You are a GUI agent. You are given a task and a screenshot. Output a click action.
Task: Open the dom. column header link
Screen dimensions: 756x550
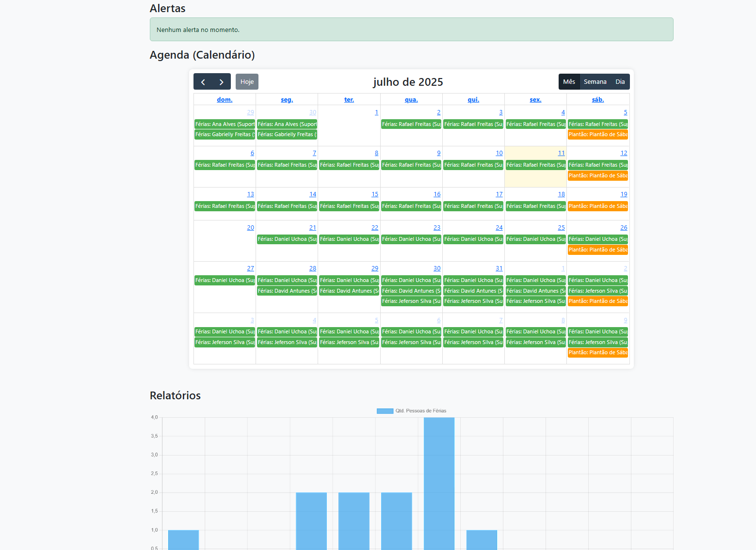click(225, 100)
